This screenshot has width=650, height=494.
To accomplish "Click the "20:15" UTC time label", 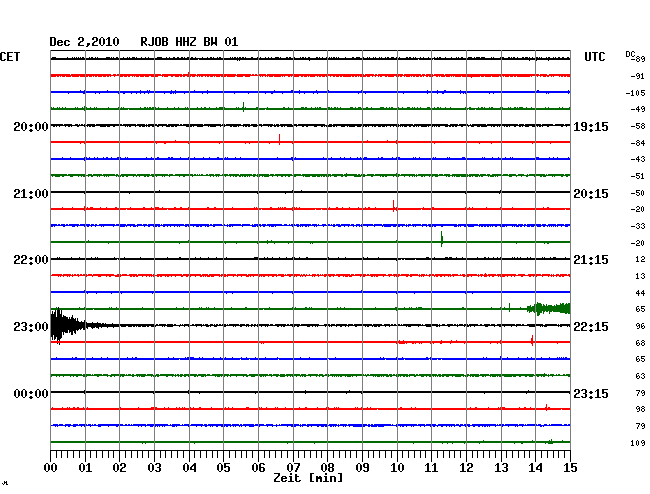I will pos(591,194).
